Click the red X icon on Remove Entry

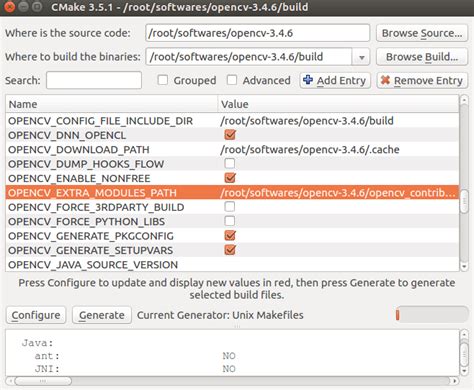point(385,80)
